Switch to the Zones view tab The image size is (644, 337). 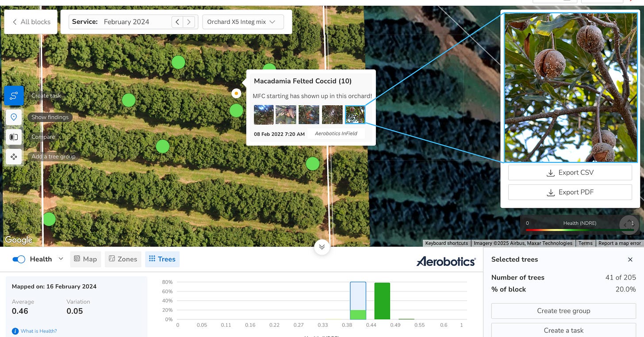123,259
